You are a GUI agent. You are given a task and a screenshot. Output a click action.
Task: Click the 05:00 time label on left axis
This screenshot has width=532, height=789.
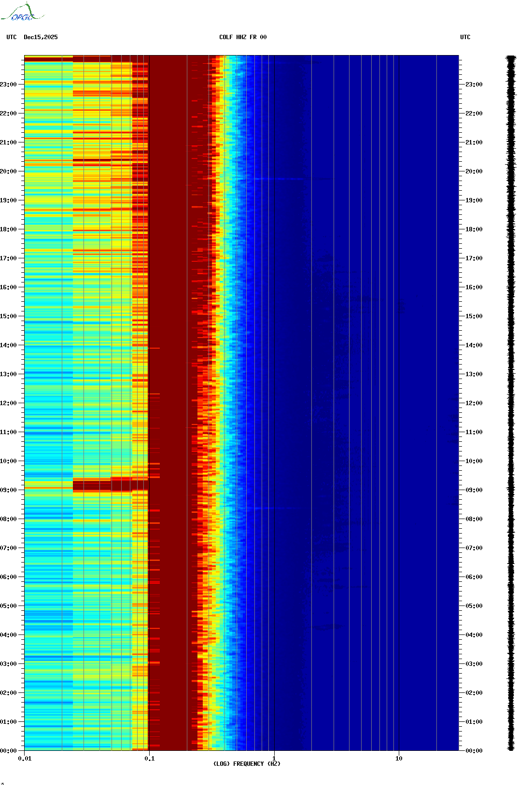tap(8, 606)
